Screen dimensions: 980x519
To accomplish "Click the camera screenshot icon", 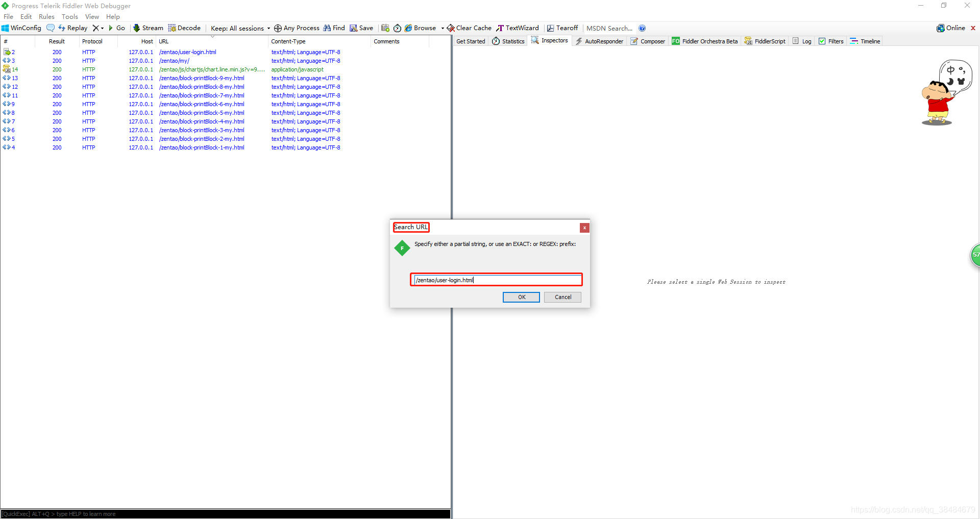I will [385, 28].
